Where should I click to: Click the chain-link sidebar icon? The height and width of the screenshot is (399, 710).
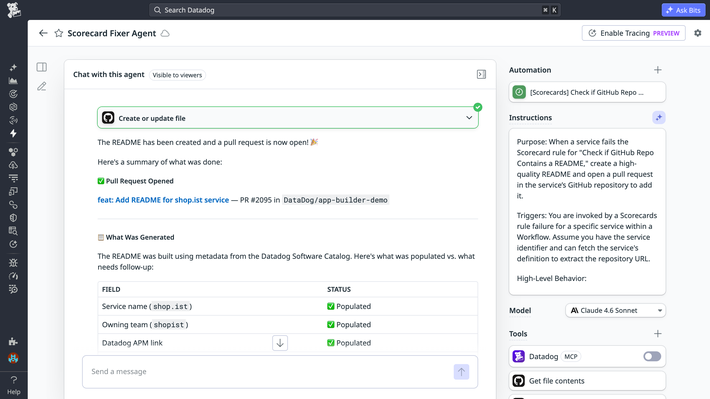pyautogui.click(x=13, y=205)
